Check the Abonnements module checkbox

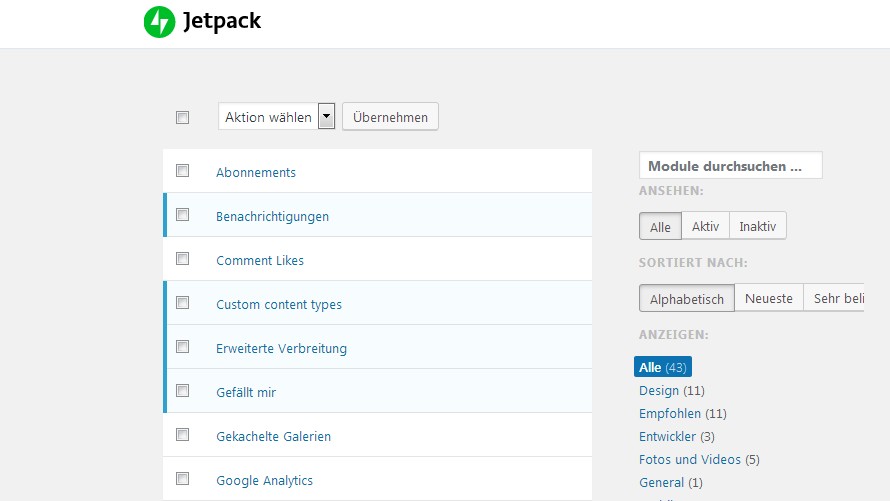182,171
